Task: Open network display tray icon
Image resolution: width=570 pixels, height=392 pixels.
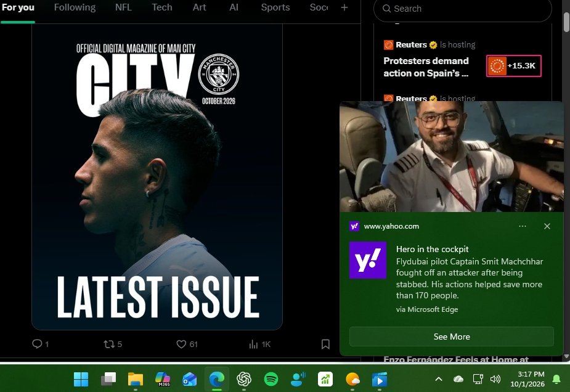Action: pyautogui.click(x=478, y=379)
